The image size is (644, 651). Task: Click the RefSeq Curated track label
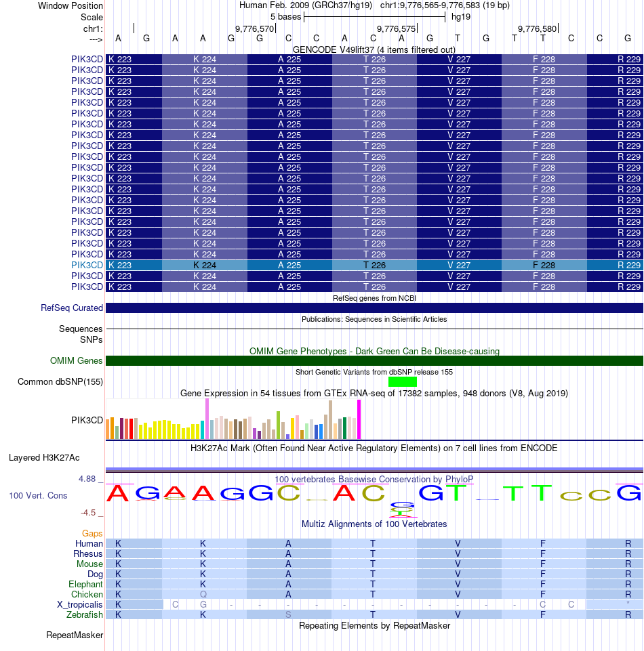point(72,308)
